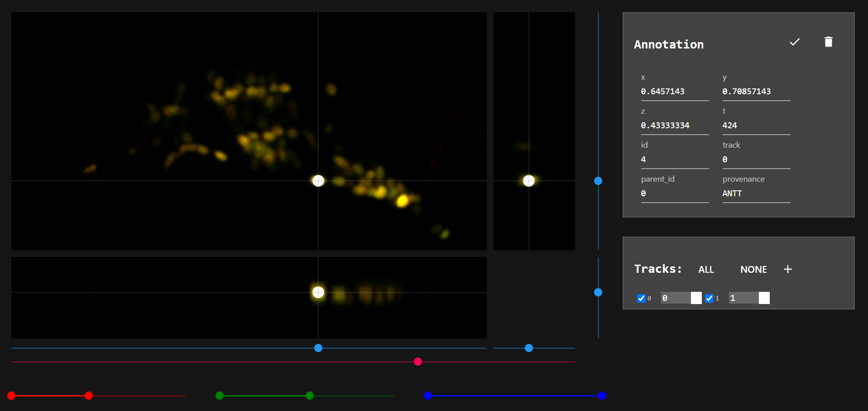The image size is (868, 411).
Task: Click the Tracks: panel label
Action: [658, 269]
